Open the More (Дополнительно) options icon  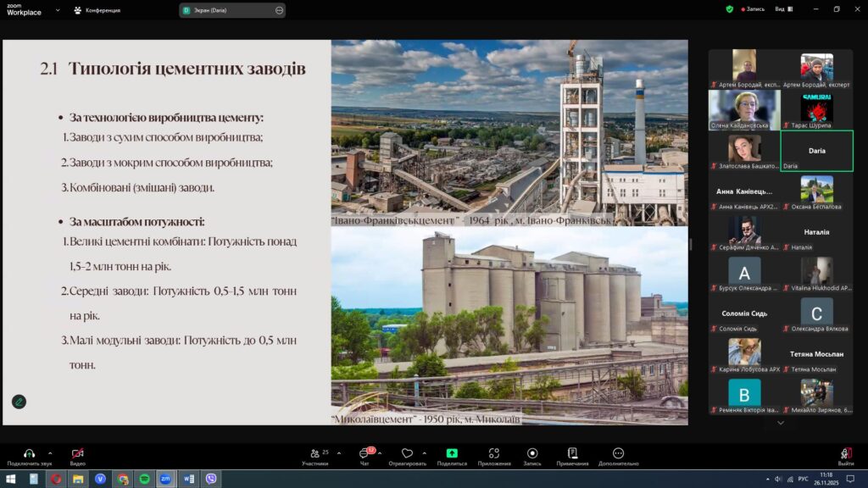(x=618, y=454)
